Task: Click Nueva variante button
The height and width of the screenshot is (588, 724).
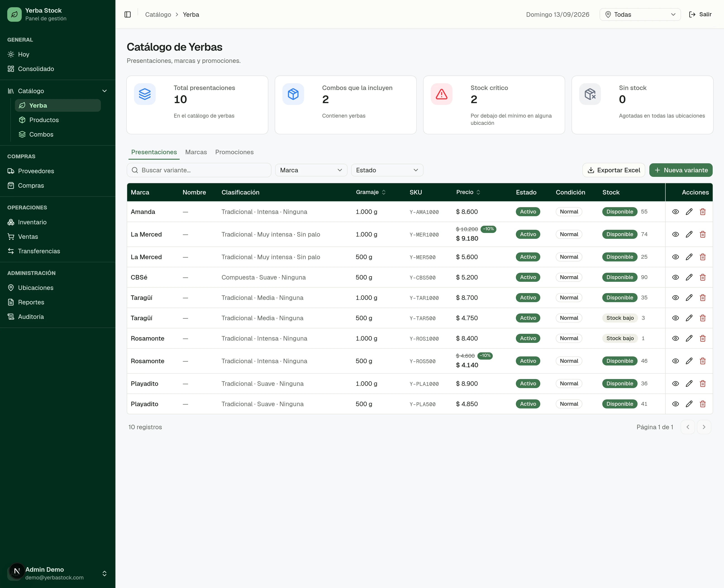Action: [x=681, y=170]
